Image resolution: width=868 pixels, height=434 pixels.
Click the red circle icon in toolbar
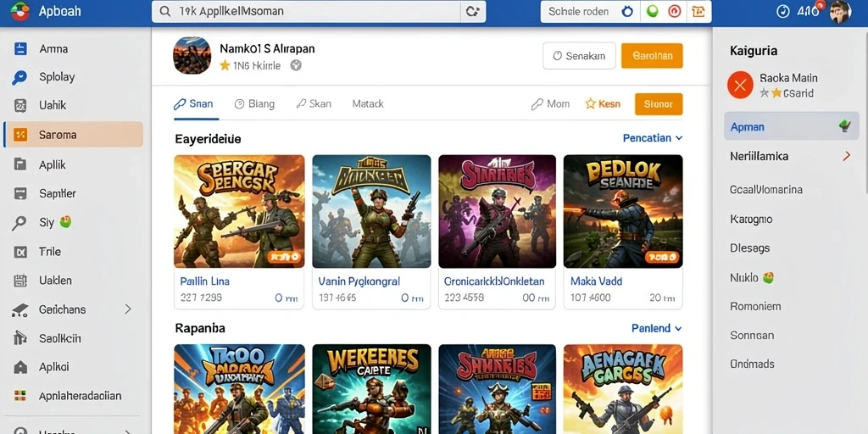click(674, 12)
